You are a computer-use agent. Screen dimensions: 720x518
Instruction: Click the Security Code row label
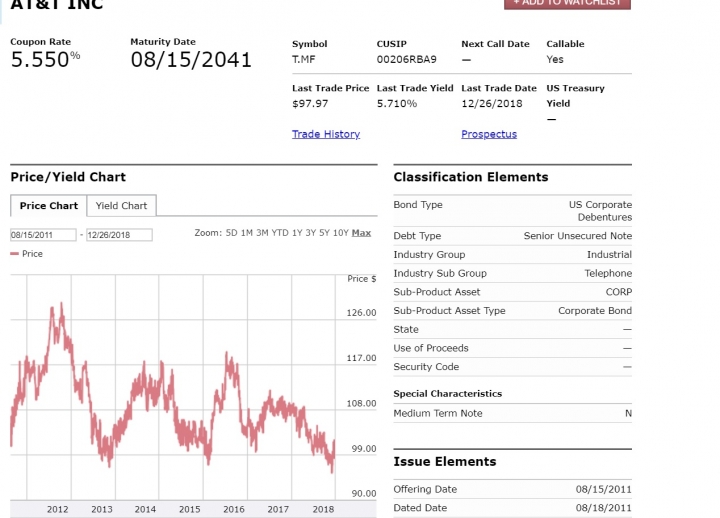pyautogui.click(x=426, y=367)
